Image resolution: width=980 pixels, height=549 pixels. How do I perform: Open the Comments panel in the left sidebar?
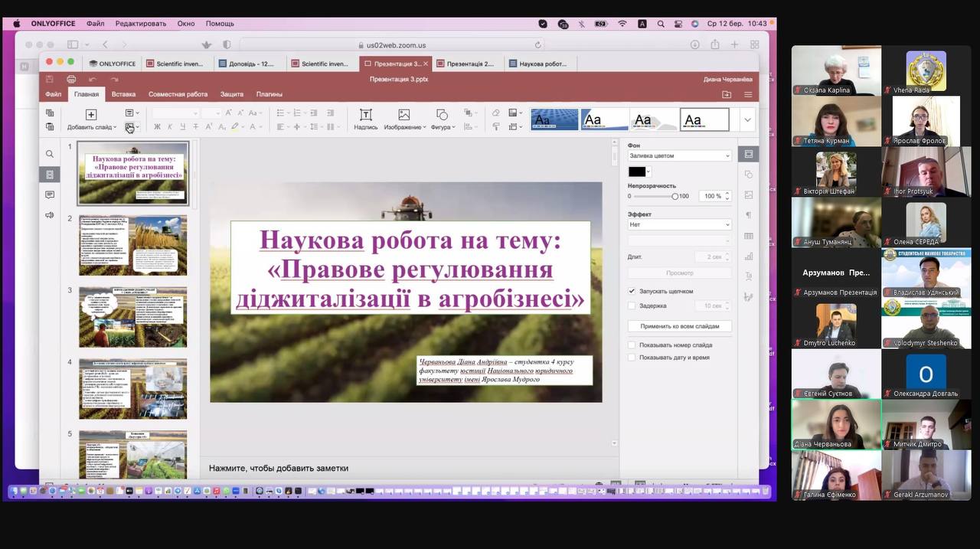click(x=50, y=194)
